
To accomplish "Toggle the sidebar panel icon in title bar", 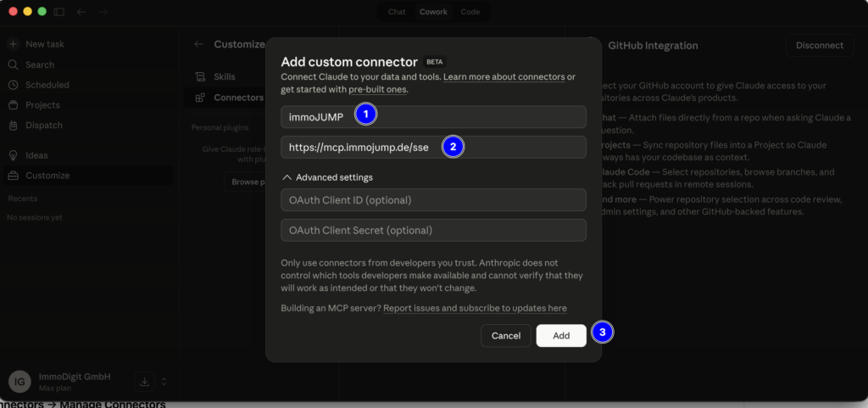I will click(58, 12).
